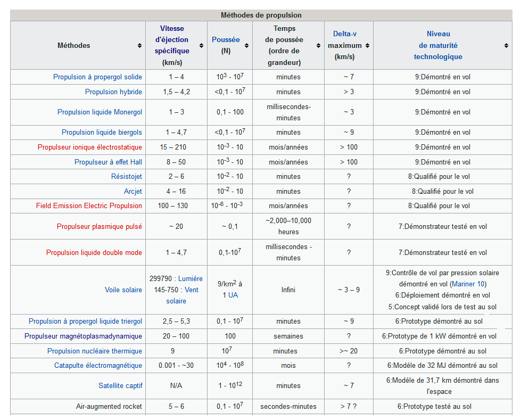Screen dimensions: 521x420
Task: Sort table by Méthodes column arrow
Action: coord(139,46)
